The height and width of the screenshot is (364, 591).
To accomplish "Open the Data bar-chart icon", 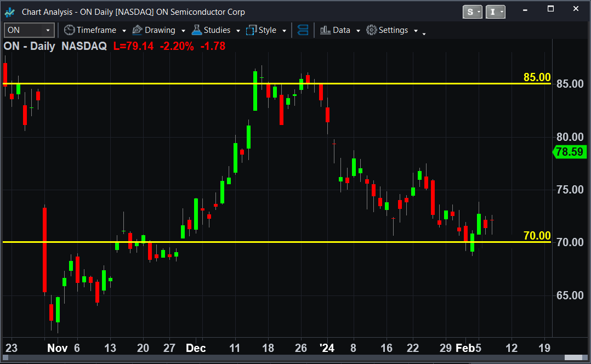I will (x=325, y=30).
